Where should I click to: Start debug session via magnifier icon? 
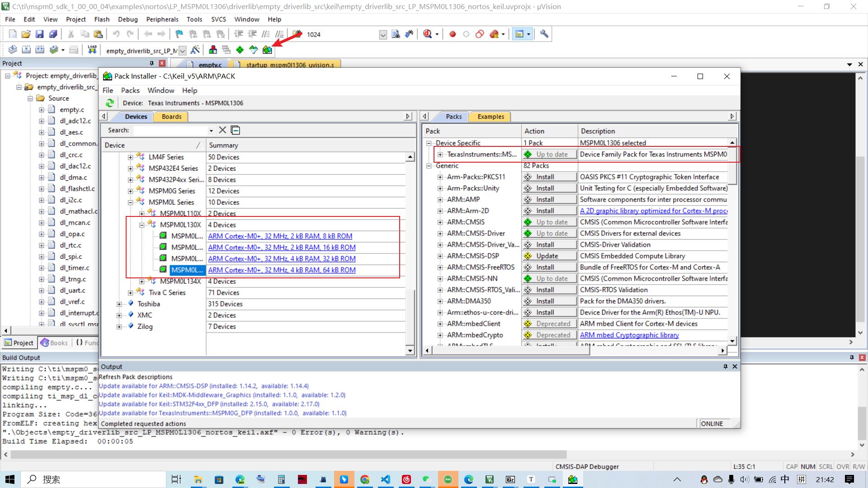tap(427, 34)
